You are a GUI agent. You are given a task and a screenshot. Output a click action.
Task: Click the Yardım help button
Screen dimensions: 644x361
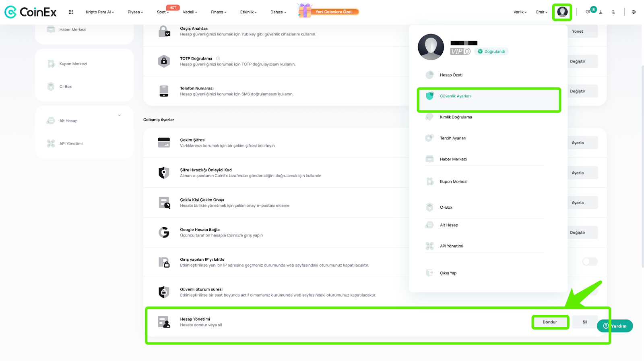click(x=615, y=326)
